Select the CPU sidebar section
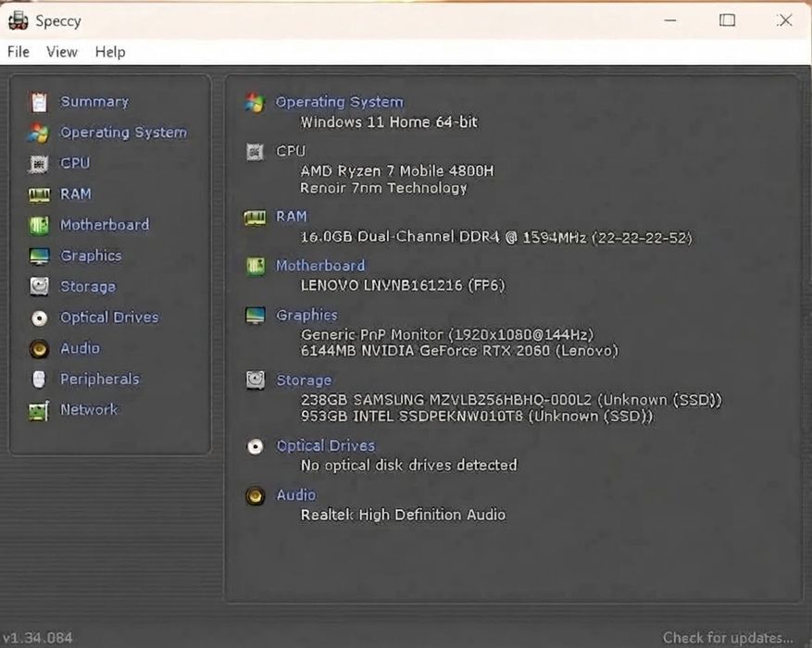812x648 pixels. pyautogui.click(x=75, y=163)
